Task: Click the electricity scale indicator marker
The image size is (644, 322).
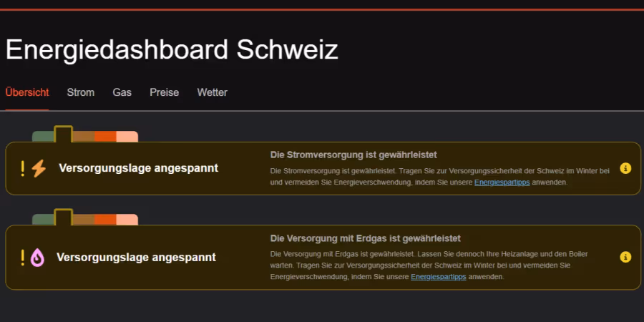Action: [64, 135]
